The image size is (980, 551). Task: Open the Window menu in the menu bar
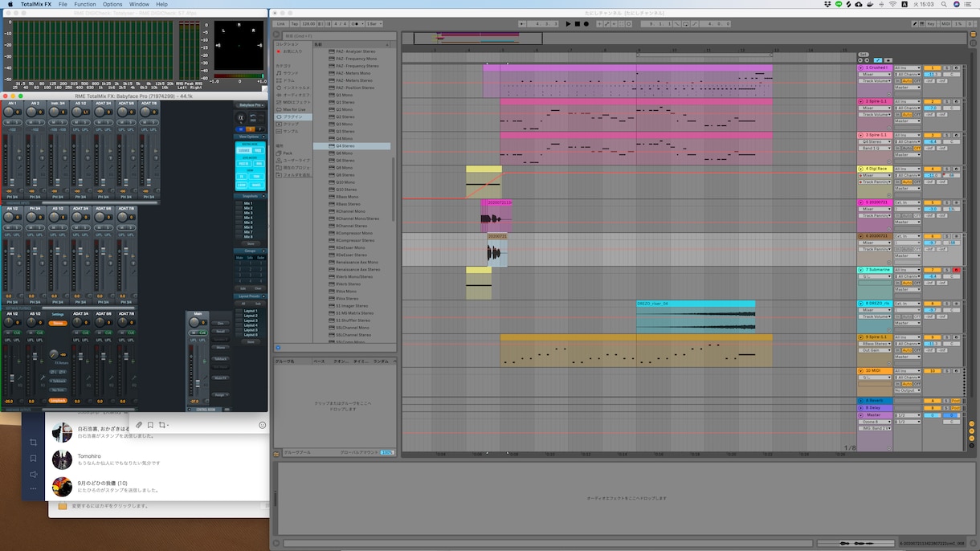pyautogui.click(x=139, y=4)
